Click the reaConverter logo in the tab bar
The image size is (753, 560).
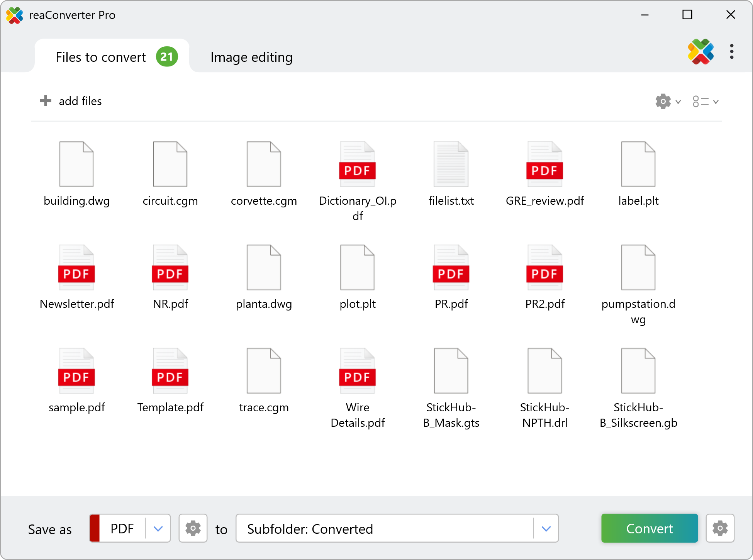(700, 52)
